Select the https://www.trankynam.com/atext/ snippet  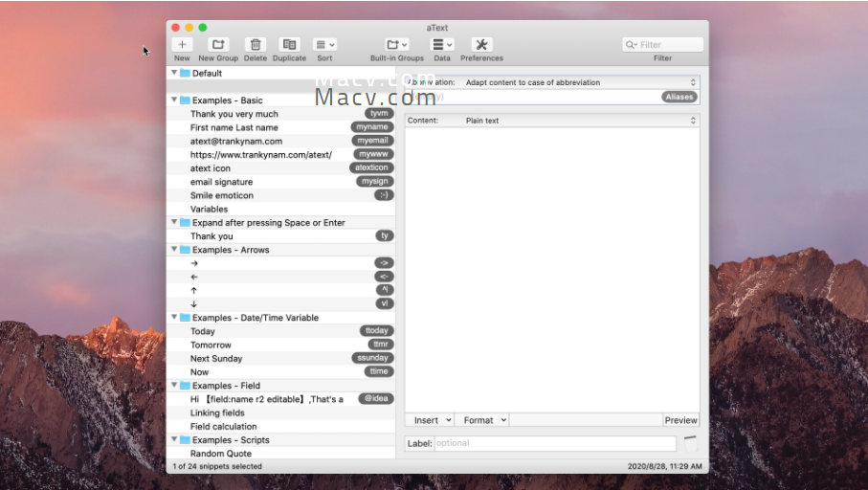280,154
